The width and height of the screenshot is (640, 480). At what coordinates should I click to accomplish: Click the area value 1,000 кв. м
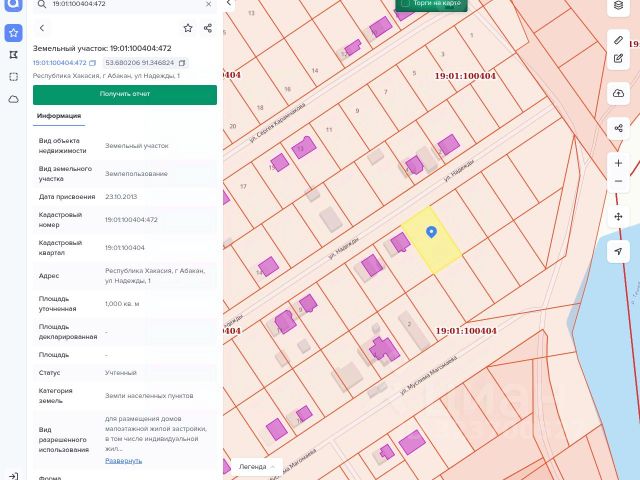click(x=122, y=304)
